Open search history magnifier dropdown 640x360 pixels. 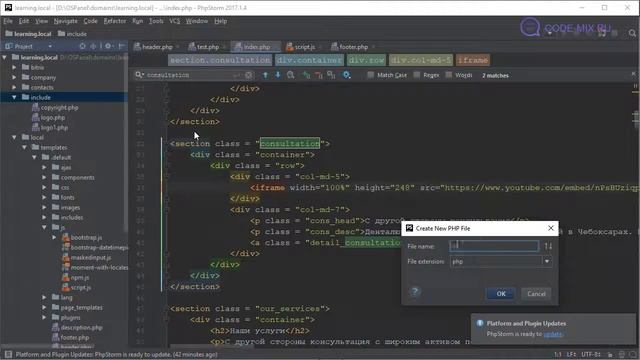pos(139,75)
